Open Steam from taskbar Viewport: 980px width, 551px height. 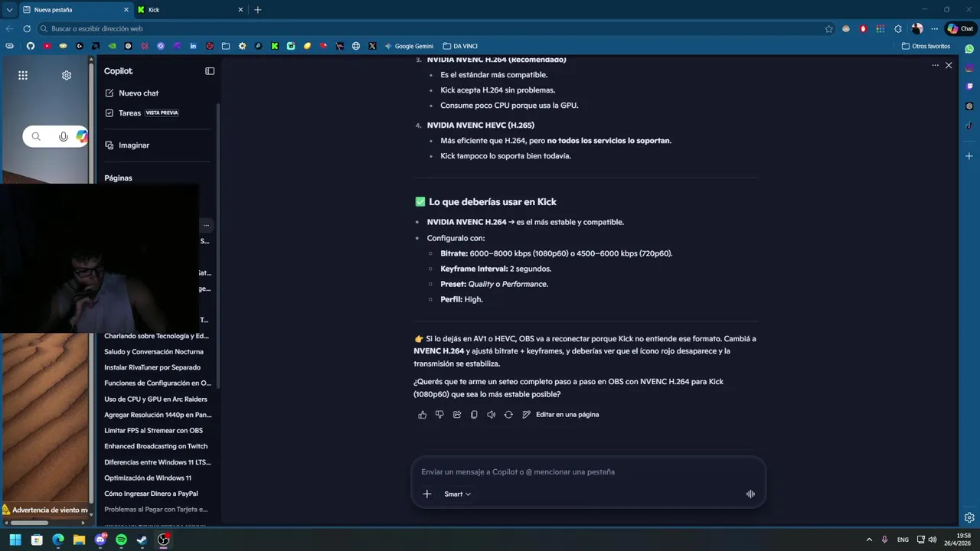(142, 540)
